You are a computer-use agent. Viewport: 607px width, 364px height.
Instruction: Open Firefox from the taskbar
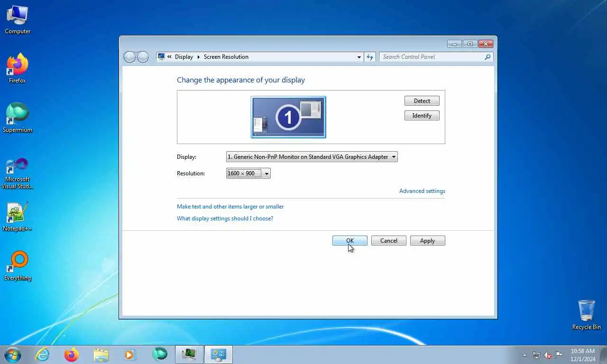coord(72,355)
